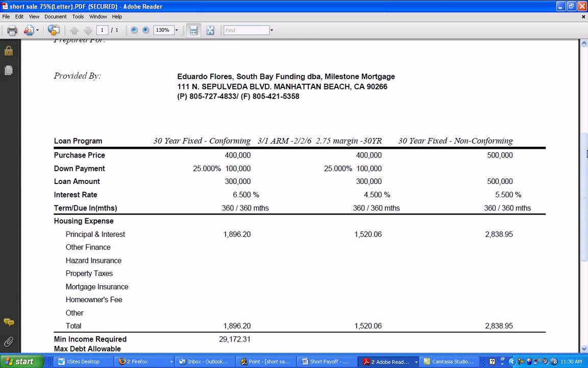Viewport: 588px width, 368px height.
Task: Switch to Short Payoff taskbar button
Action: click(326, 362)
